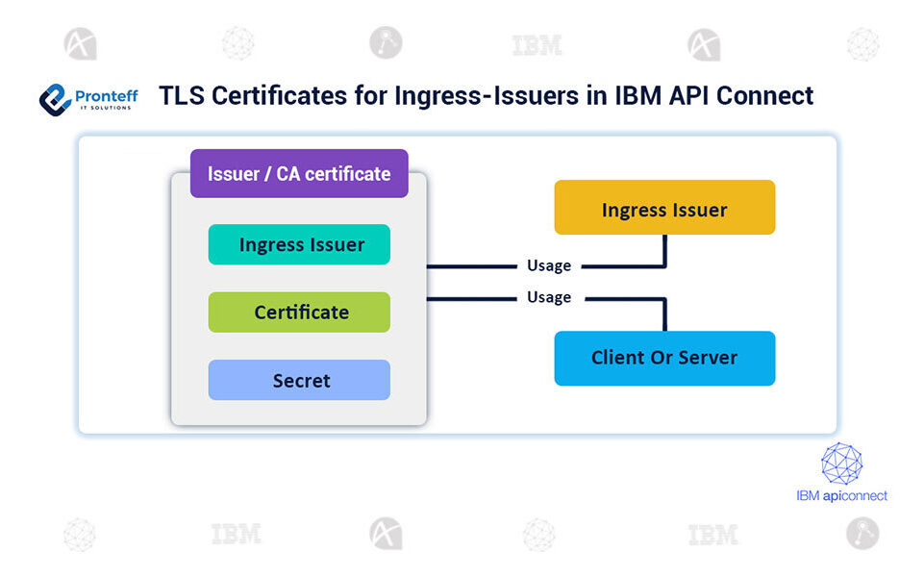Image resolution: width=924 pixels, height=577 pixels.
Task: Select the Client Or Server box
Action: tap(664, 358)
